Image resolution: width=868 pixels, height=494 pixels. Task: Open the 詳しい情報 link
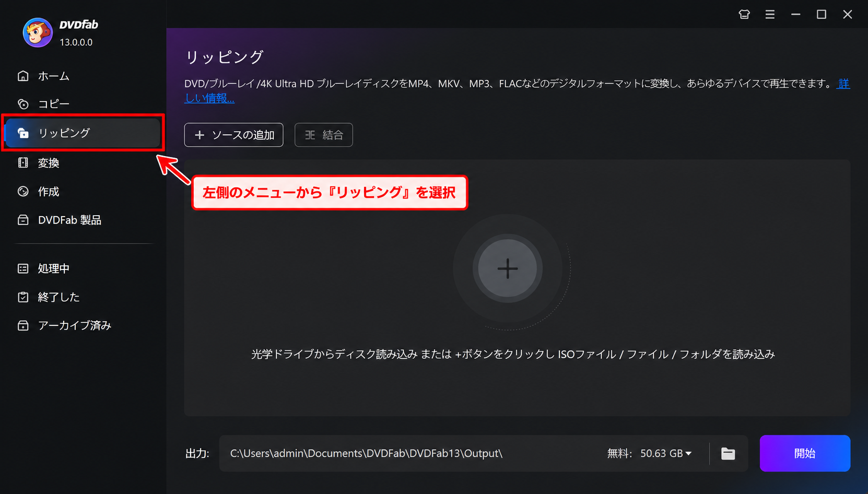209,98
